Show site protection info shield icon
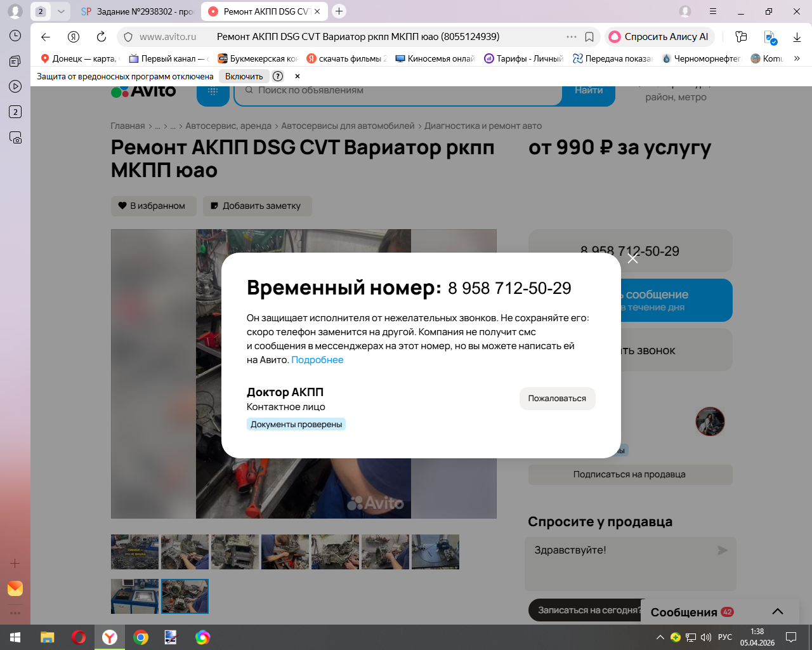The height and width of the screenshot is (650, 812). coord(128,37)
